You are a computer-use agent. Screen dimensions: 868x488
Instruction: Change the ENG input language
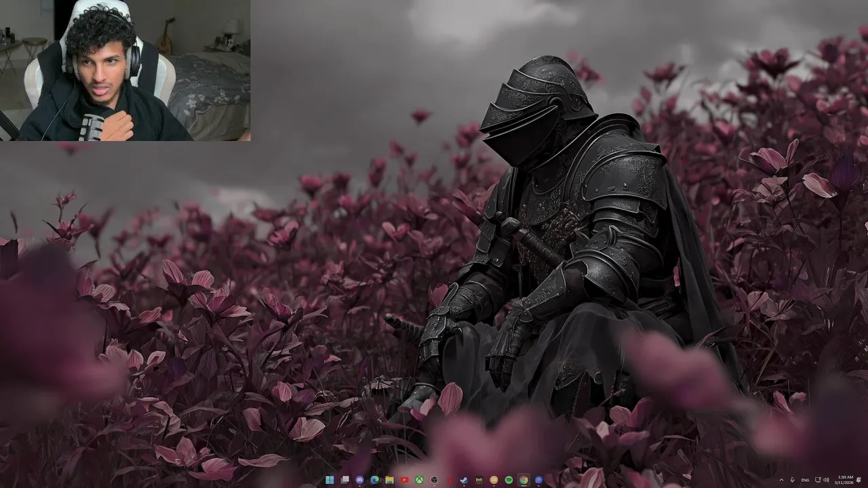[x=806, y=480]
